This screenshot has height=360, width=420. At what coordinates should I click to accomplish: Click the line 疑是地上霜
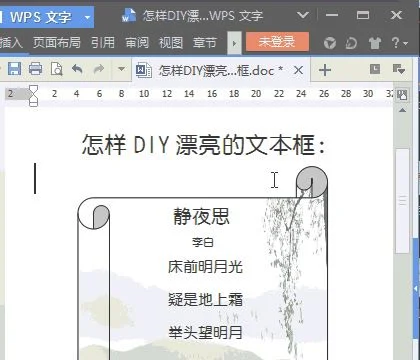click(205, 299)
